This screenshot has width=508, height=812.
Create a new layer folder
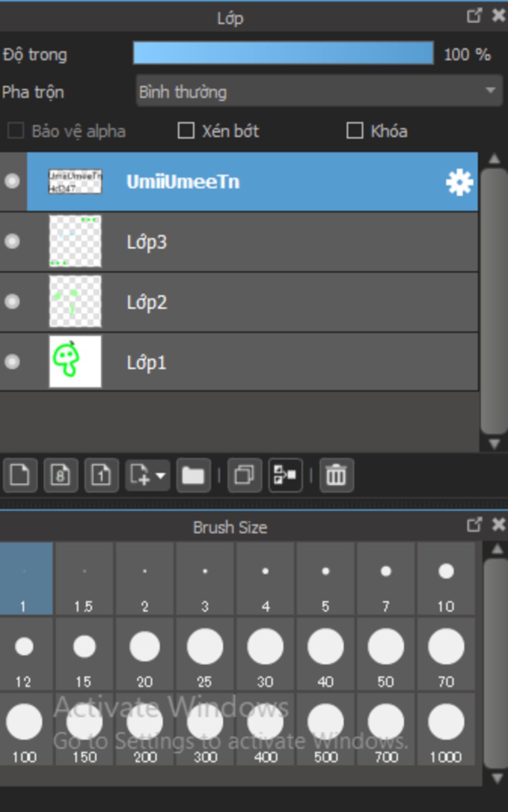click(x=193, y=475)
